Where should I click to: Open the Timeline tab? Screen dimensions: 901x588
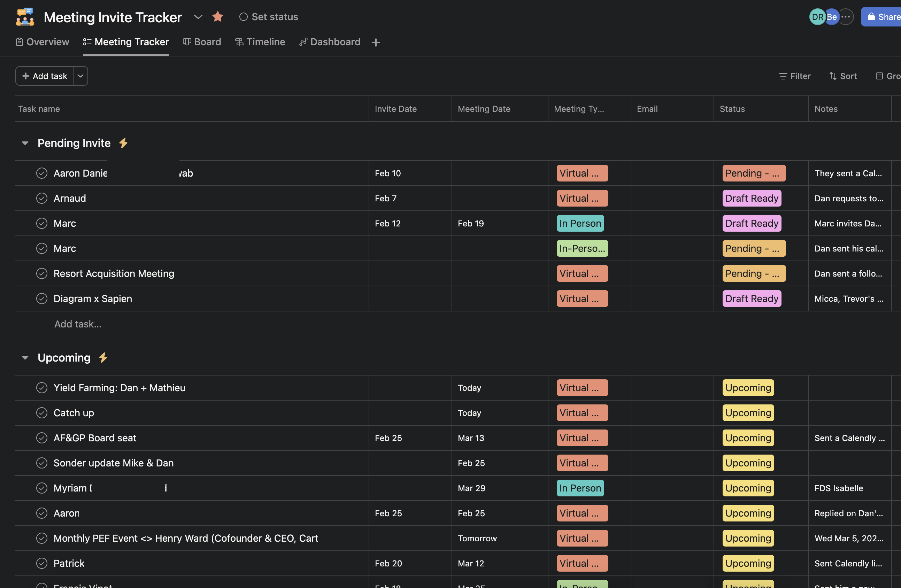pos(260,42)
